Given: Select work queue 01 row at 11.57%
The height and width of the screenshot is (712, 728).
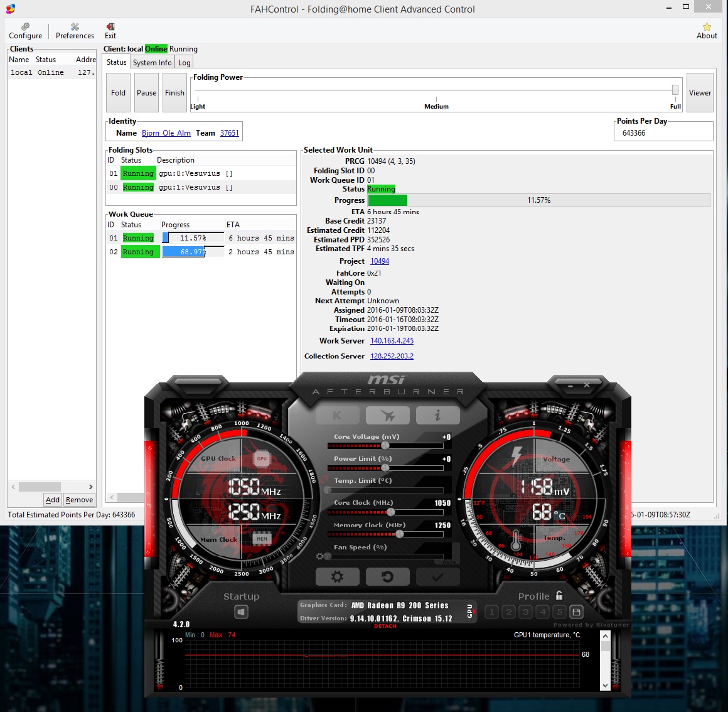Looking at the screenshot, I should click(x=201, y=238).
